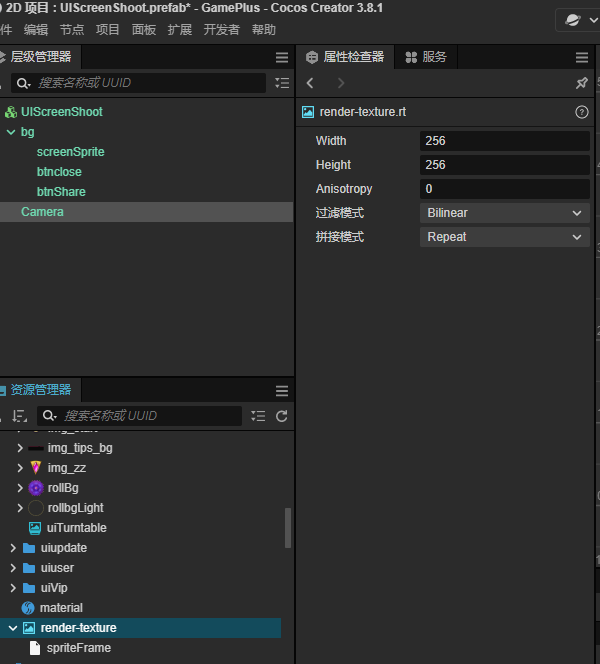Open the 项目 menu
Image resolution: width=600 pixels, height=664 pixels.
pos(108,30)
